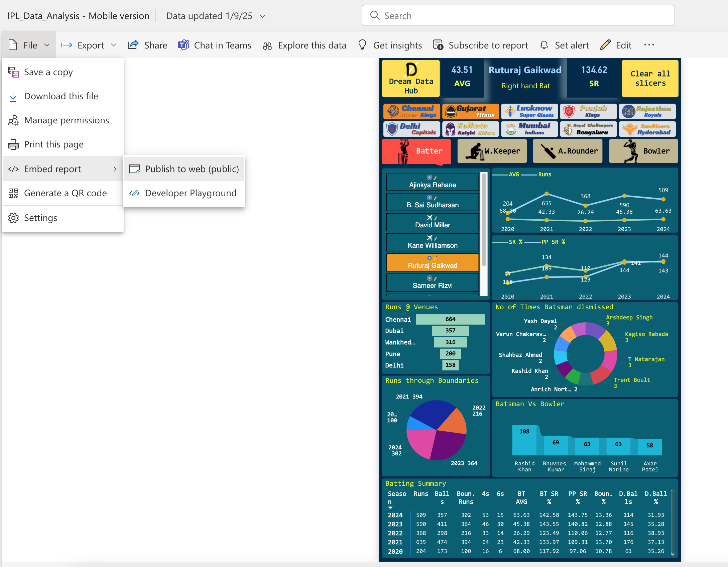Select the Royal Challengers Bengaluru logo
Screen dimensions: 728x567
pyautogui.click(x=588, y=129)
